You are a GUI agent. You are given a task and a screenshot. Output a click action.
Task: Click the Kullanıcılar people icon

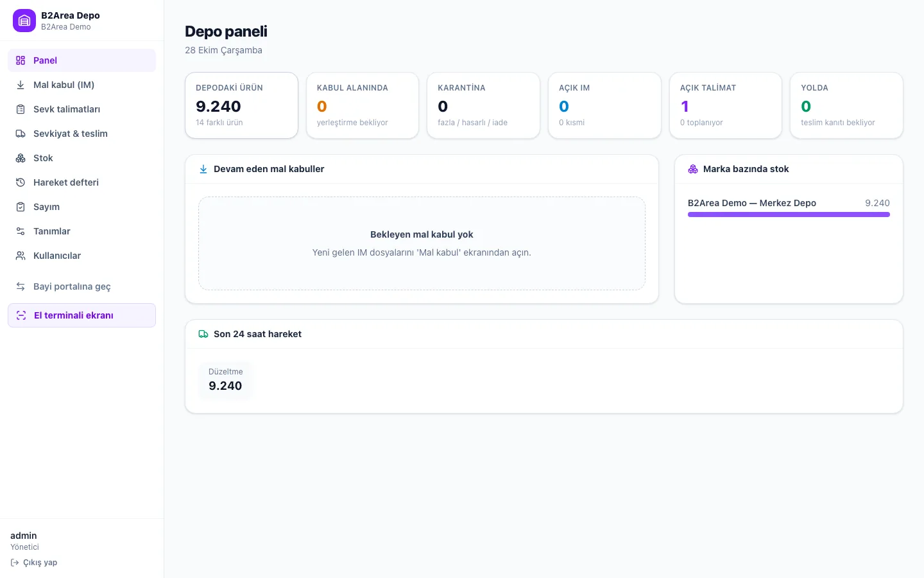click(21, 256)
